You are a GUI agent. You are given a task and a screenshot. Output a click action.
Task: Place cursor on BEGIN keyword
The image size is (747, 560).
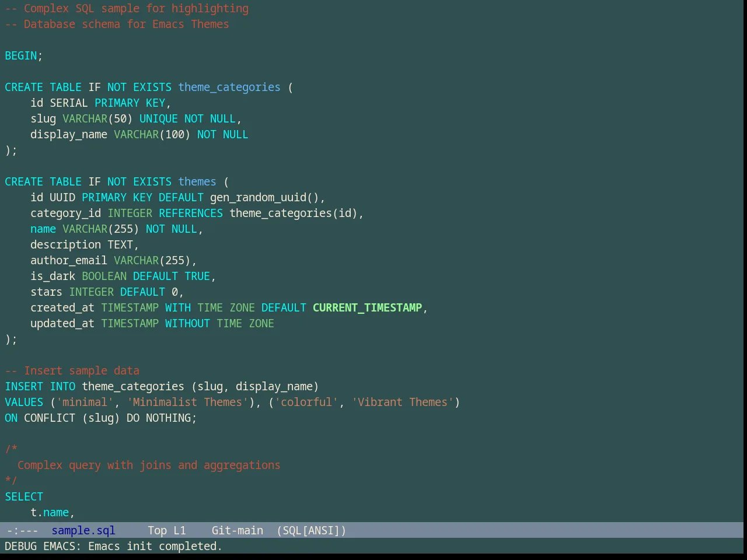(21, 55)
